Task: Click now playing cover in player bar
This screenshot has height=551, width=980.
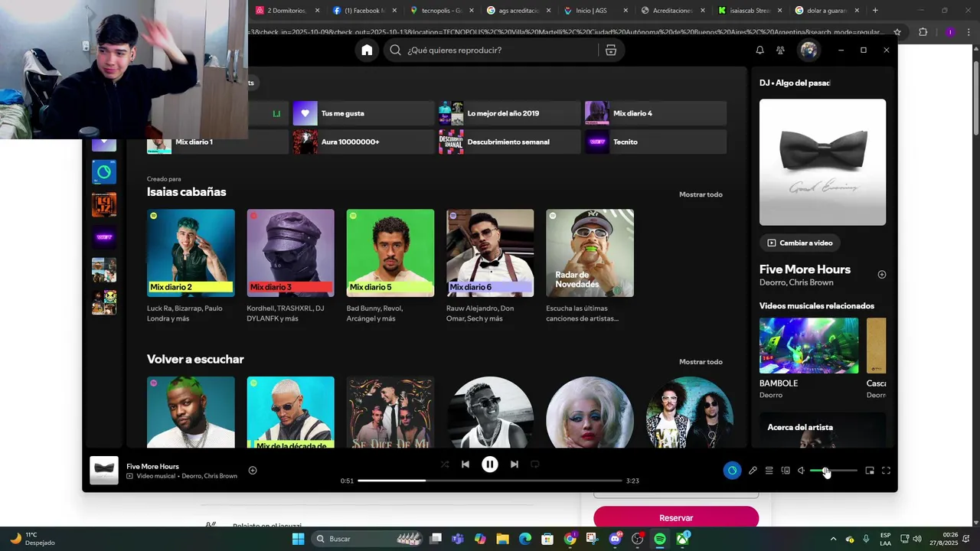Action: pos(104,471)
